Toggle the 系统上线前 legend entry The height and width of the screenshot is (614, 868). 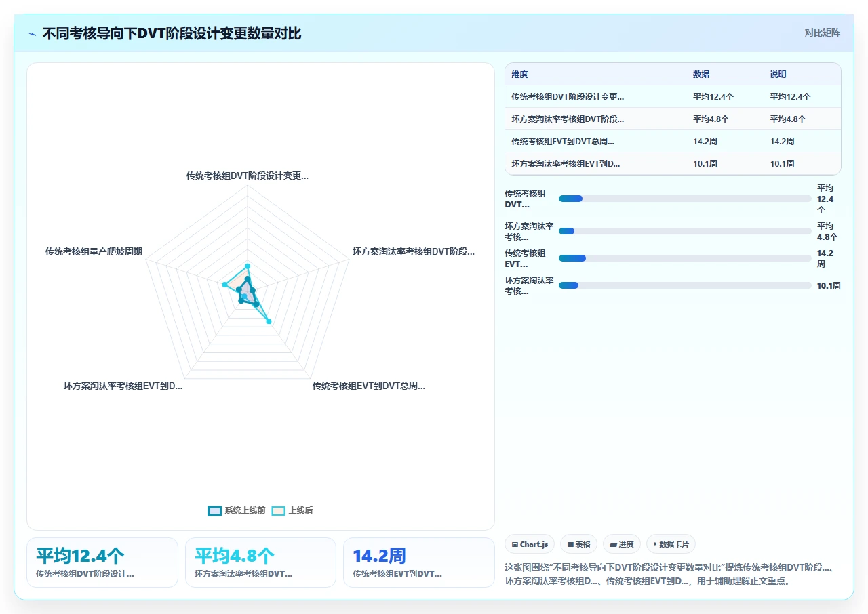(236, 510)
